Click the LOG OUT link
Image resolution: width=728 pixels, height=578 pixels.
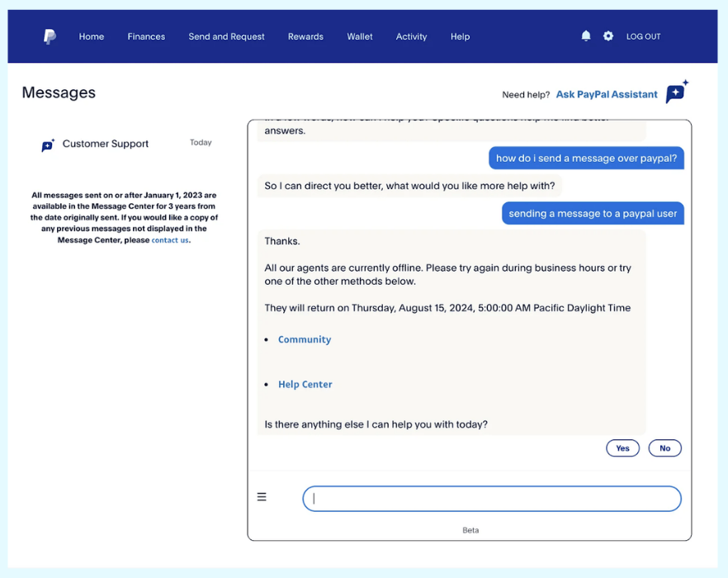click(x=643, y=36)
